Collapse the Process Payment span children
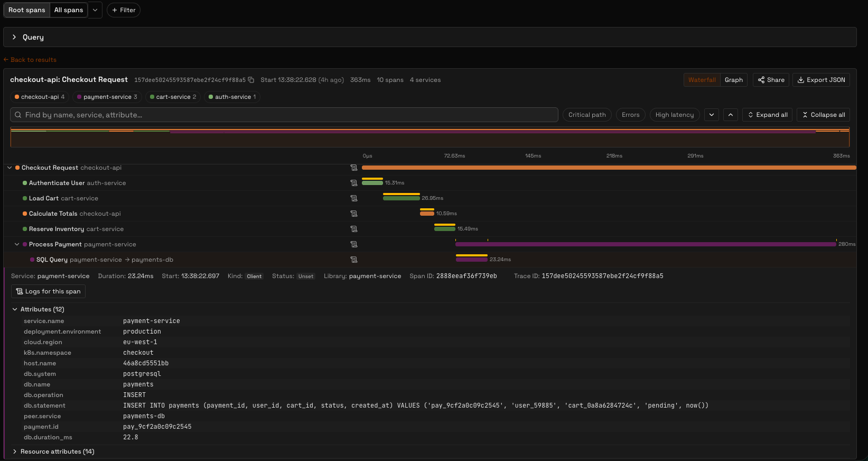Image resolution: width=868 pixels, height=461 pixels. 17,244
